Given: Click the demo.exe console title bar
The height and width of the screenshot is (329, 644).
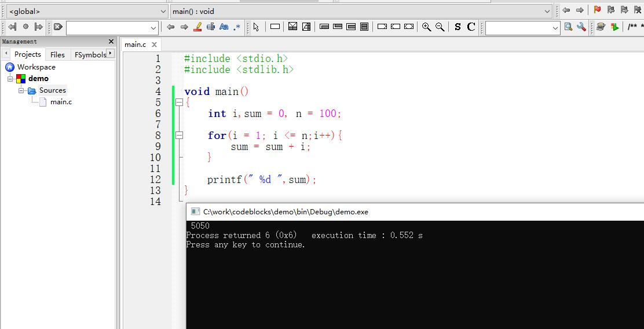Looking at the screenshot, I should tap(415, 211).
